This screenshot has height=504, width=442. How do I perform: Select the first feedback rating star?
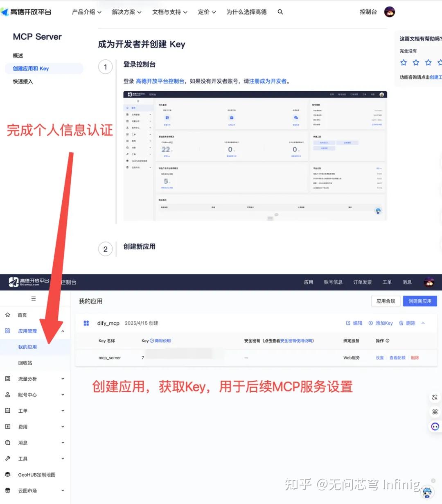coord(404,62)
